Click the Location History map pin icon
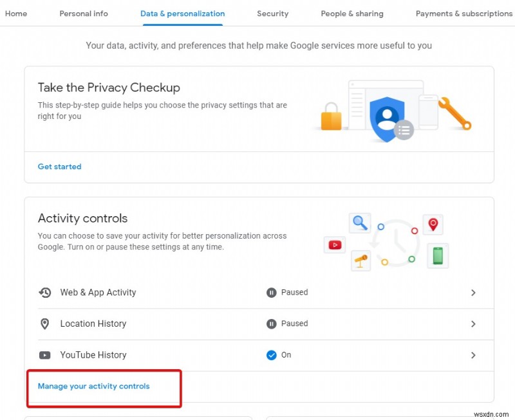 pyautogui.click(x=44, y=324)
